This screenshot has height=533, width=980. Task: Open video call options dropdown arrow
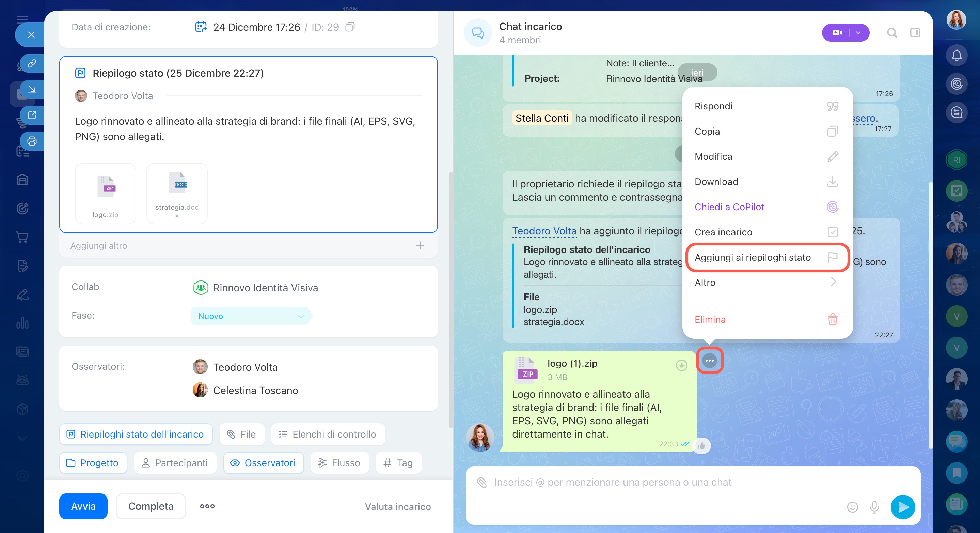coord(858,33)
